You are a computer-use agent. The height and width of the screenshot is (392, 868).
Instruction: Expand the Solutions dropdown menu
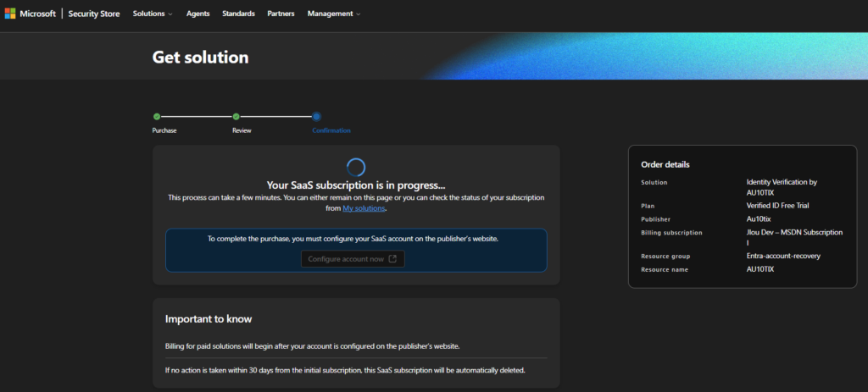[153, 14]
